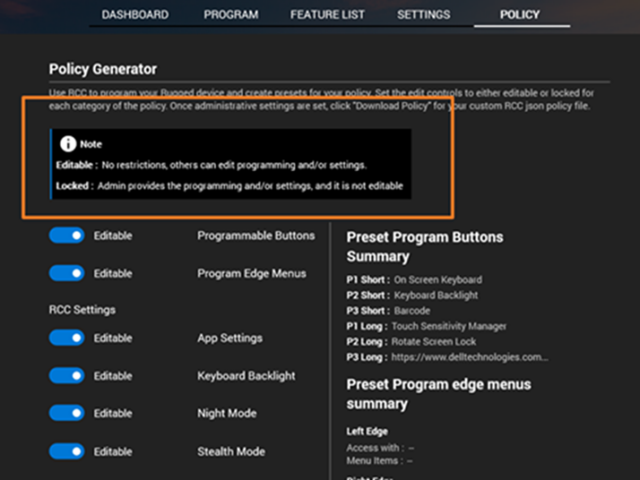Go to the Feature List tab
Image resolution: width=640 pixels, height=480 pixels.
tap(327, 15)
